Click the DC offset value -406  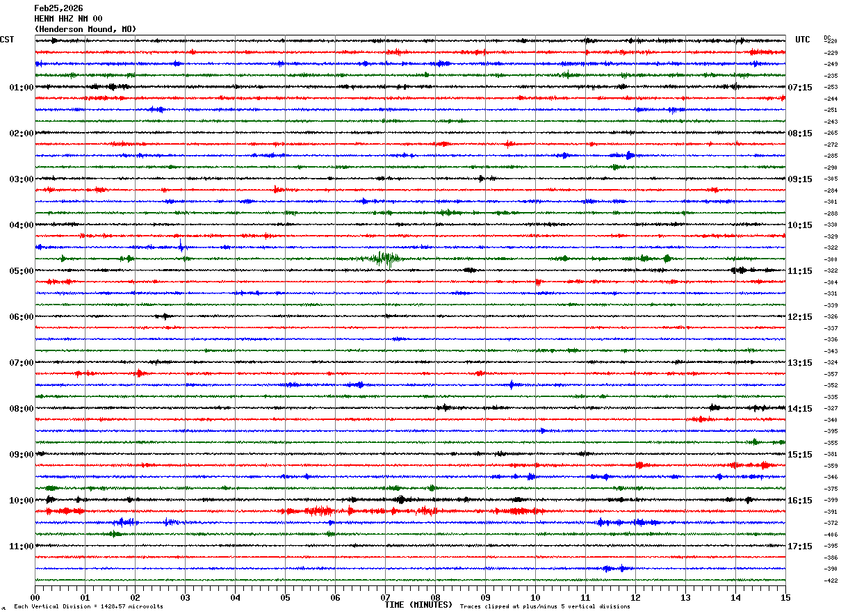pos(831,535)
